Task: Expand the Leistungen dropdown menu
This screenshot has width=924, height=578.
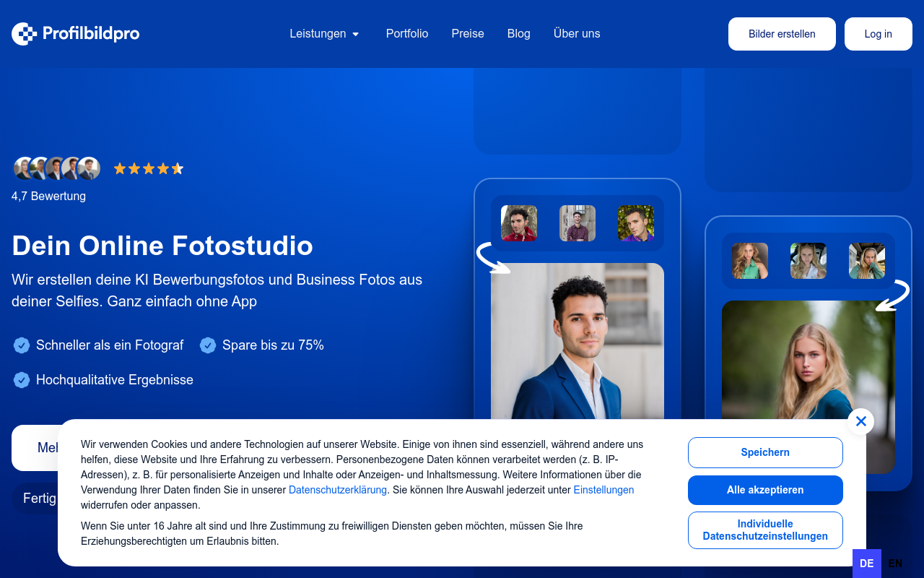Action: coord(325,34)
